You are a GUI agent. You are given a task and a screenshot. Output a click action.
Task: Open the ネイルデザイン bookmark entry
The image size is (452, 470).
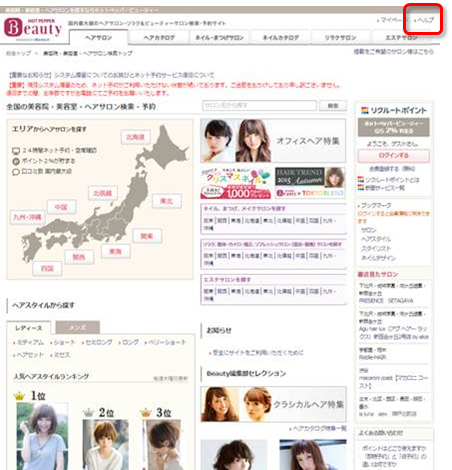coord(378,258)
